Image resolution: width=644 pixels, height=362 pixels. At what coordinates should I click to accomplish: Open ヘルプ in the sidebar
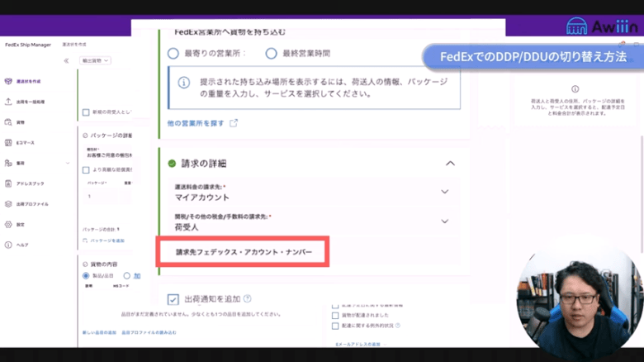(x=22, y=245)
